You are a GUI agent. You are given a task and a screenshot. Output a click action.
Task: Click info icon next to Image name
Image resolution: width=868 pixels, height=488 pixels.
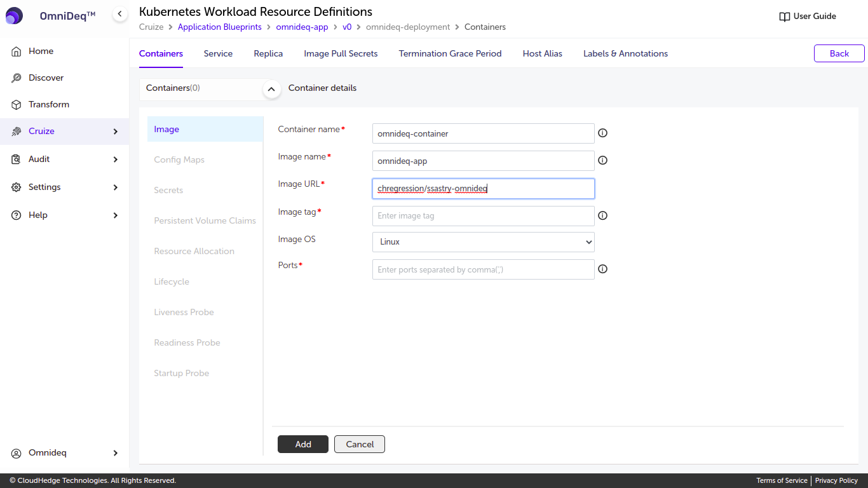[603, 161]
